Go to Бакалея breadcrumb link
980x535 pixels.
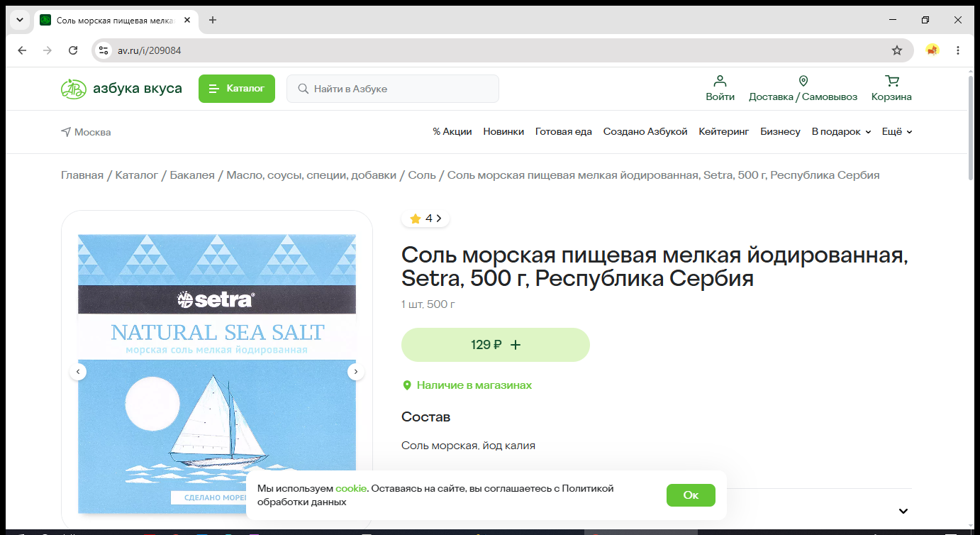point(192,175)
